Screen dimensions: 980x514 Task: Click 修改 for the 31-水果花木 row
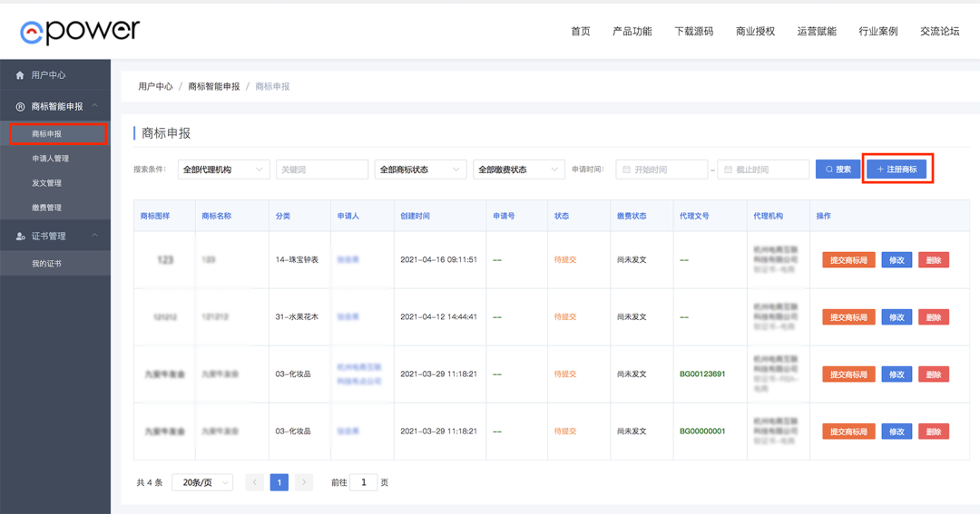[897, 317]
